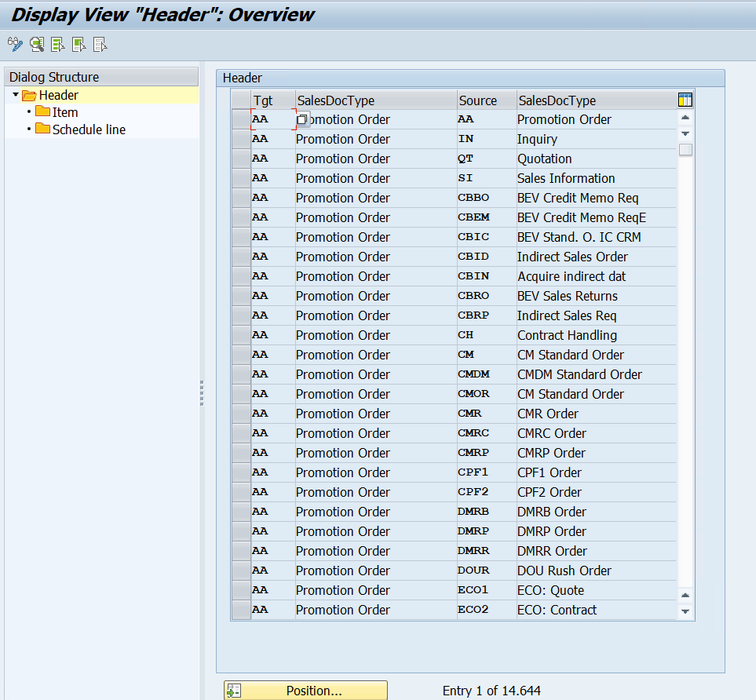
Task: Toggle Display/Change mode with glasses-pencil icon
Action: point(15,45)
